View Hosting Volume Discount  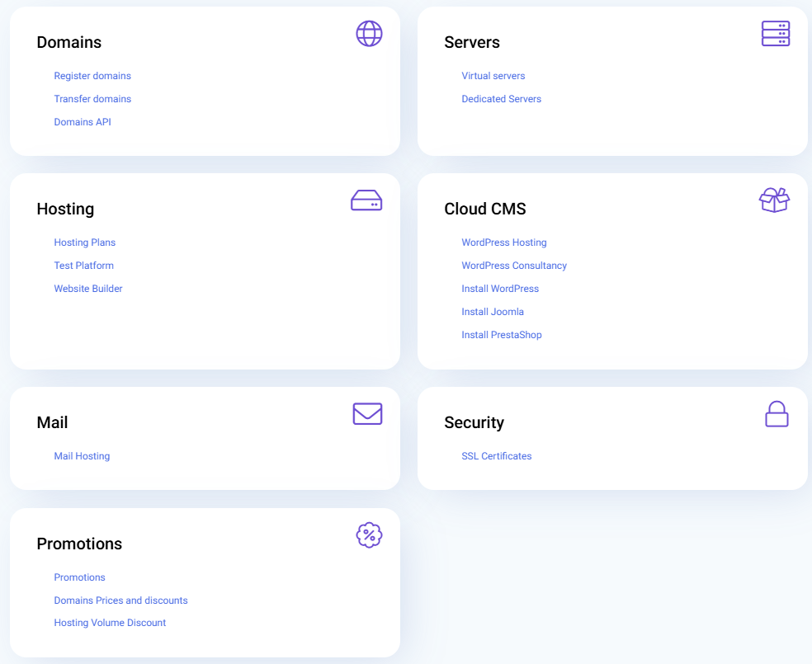pos(110,623)
